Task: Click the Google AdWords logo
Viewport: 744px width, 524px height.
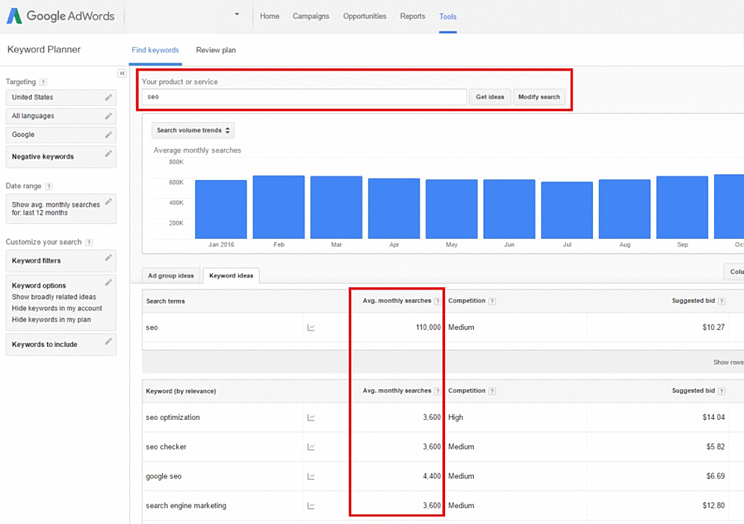Action: [x=61, y=16]
